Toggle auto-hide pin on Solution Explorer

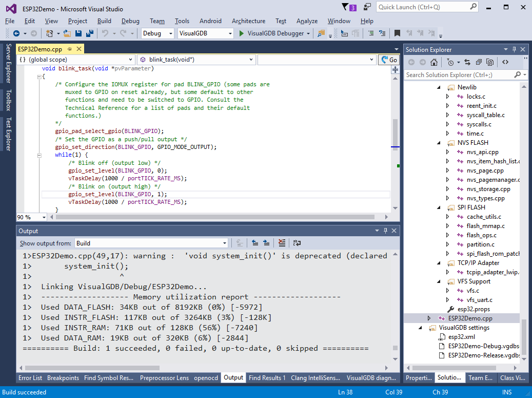[515, 49]
